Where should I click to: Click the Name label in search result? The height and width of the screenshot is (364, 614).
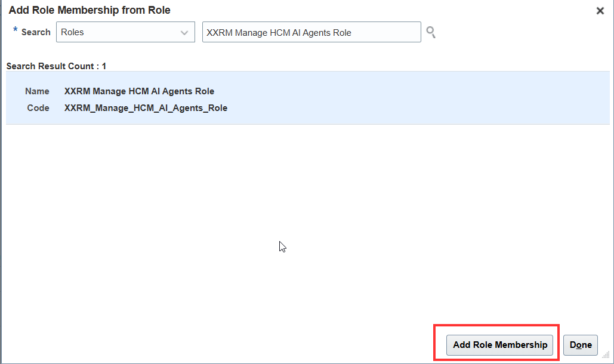(x=37, y=91)
